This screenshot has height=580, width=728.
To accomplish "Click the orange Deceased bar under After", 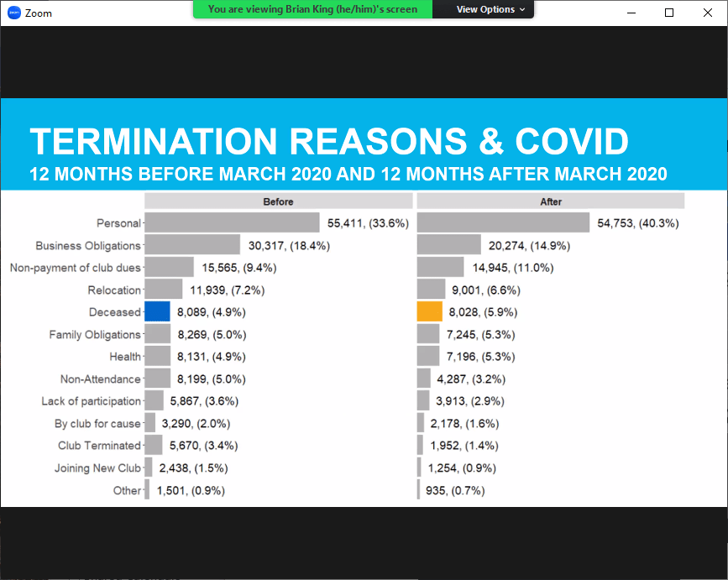I will (x=429, y=311).
